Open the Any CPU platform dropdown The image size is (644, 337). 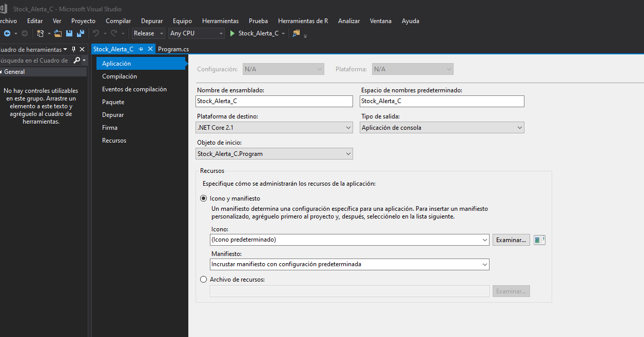click(197, 33)
